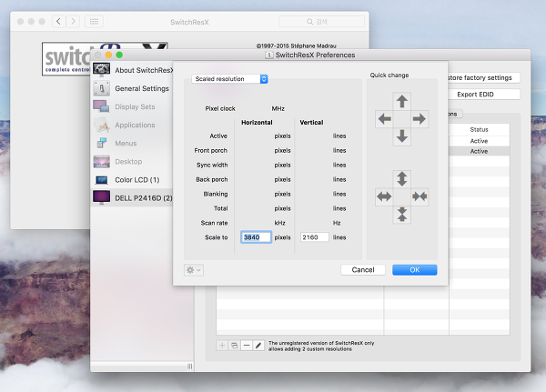This screenshot has width=546, height=392.
Task: Open the Scaled resolution type dropdown
Action: (229, 79)
